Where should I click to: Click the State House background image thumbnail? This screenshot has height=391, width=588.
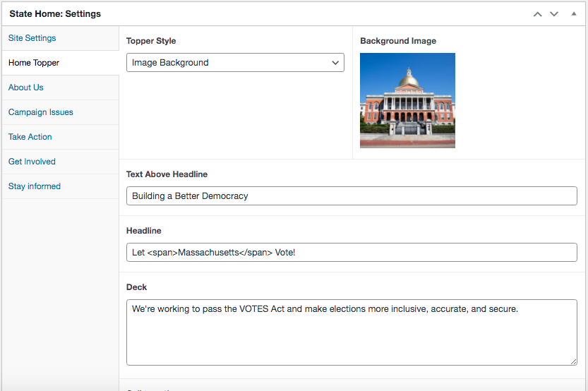407,100
